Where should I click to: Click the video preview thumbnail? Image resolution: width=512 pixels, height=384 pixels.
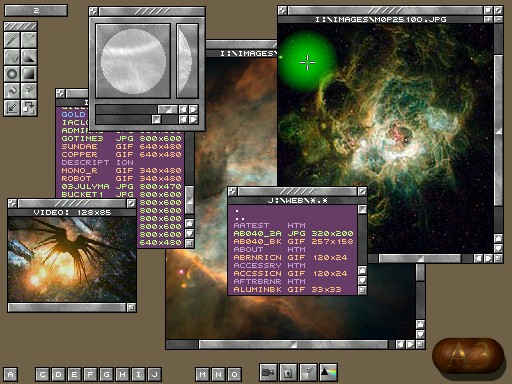pyautogui.click(x=72, y=259)
